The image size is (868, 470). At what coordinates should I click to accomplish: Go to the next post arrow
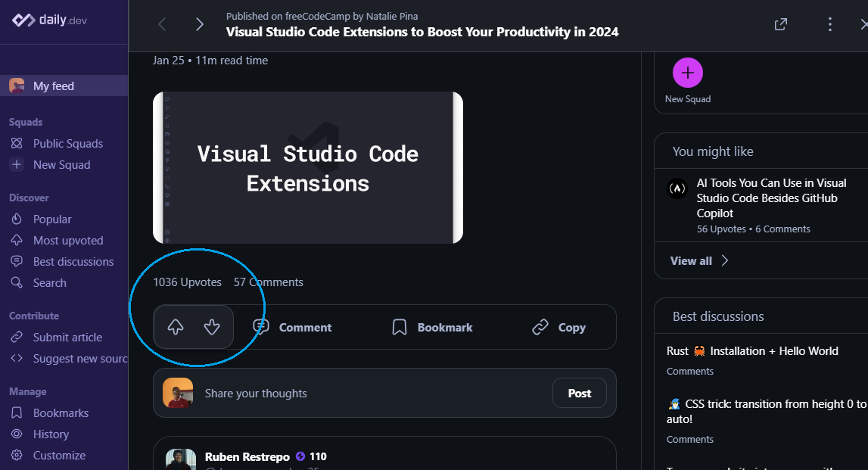coord(199,23)
